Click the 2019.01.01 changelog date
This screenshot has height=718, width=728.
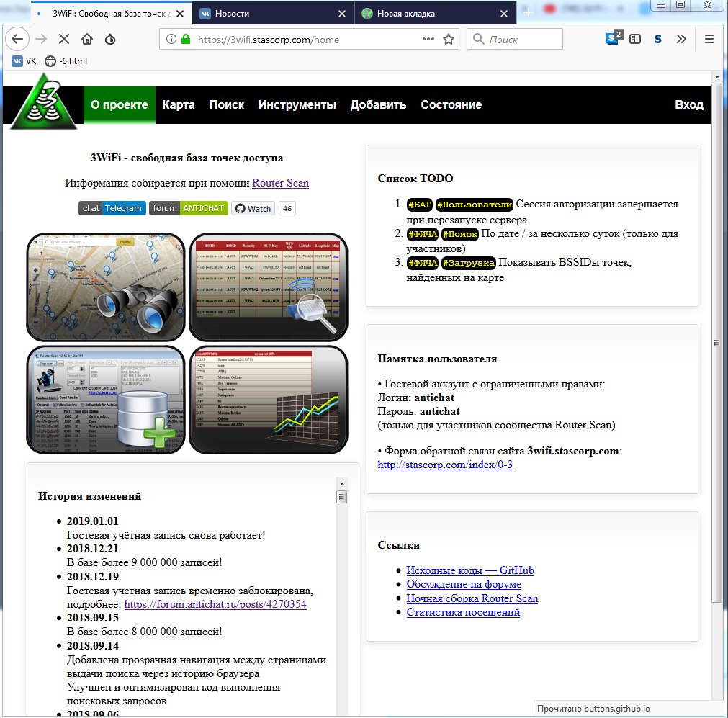point(92,521)
